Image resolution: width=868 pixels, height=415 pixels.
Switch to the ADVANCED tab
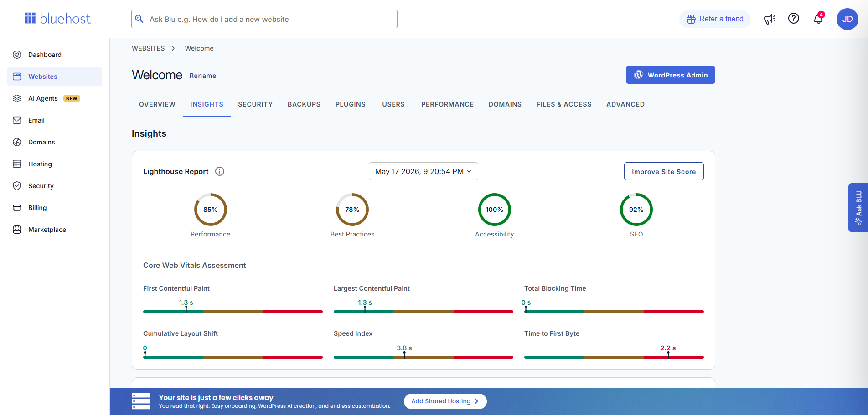625,104
